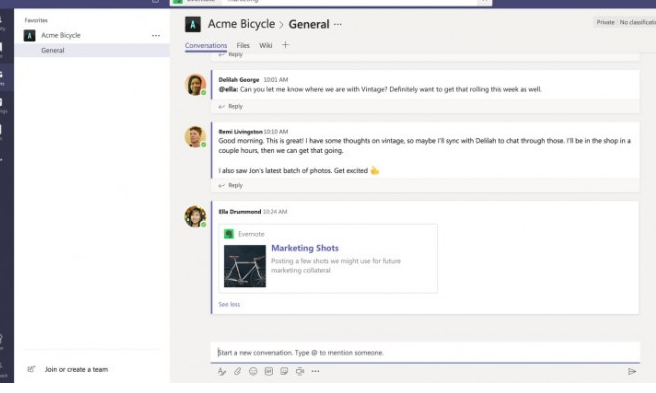Open the emoji picker in compose toolbar
Image resolution: width=656 pixels, height=393 pixels.
pos(253,371)
